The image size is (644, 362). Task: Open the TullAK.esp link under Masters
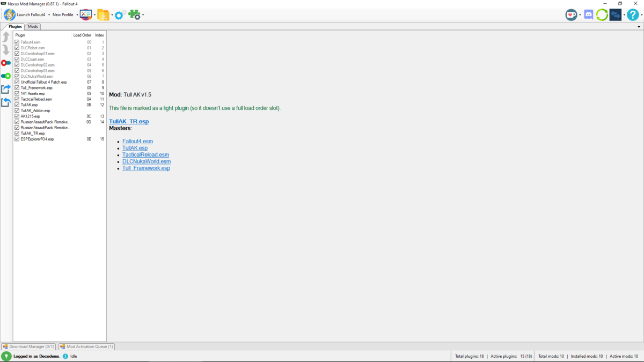click(x=135, y=148)
